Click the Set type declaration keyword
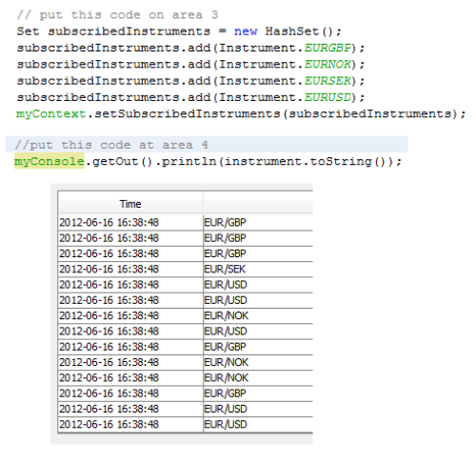 (28, 31)
